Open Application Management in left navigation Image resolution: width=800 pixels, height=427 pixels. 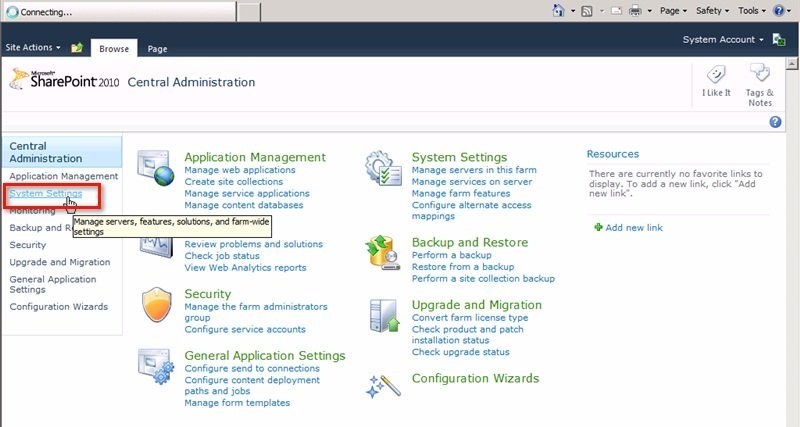64,176
